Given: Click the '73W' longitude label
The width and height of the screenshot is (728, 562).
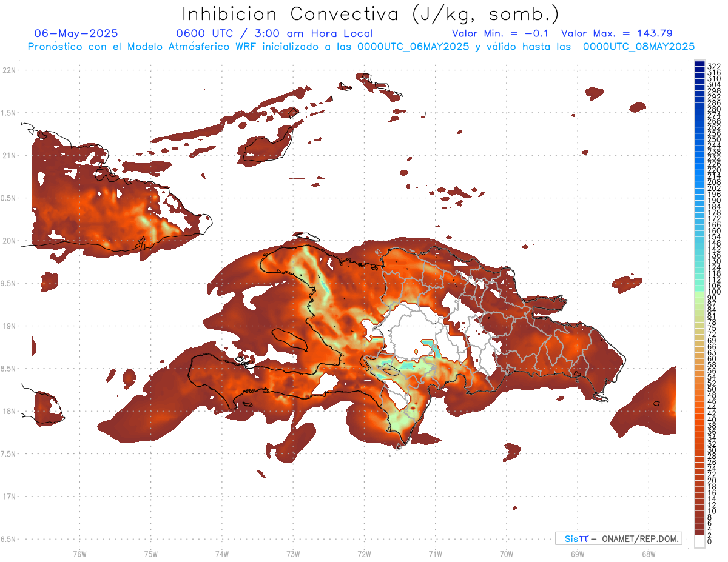Looking at the screenshot, I should tap(293, 554).
